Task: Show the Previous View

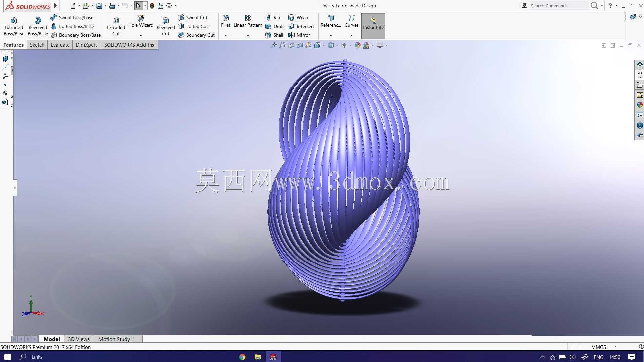Action: coord(291,45)
